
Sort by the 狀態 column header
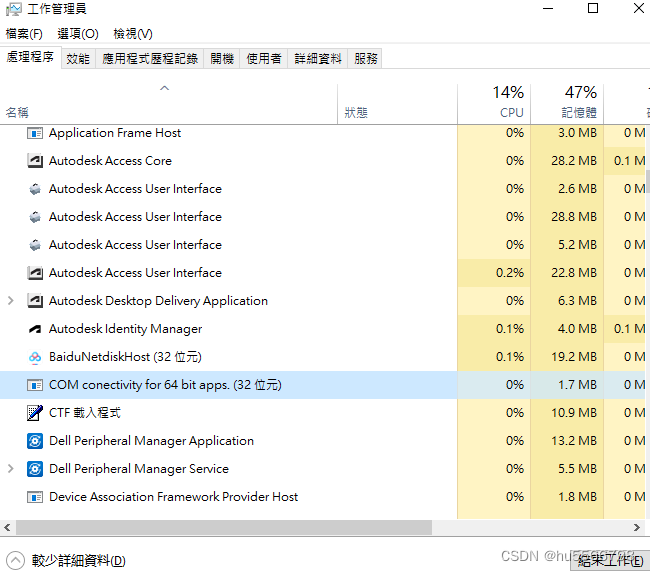tap(398, 104)
